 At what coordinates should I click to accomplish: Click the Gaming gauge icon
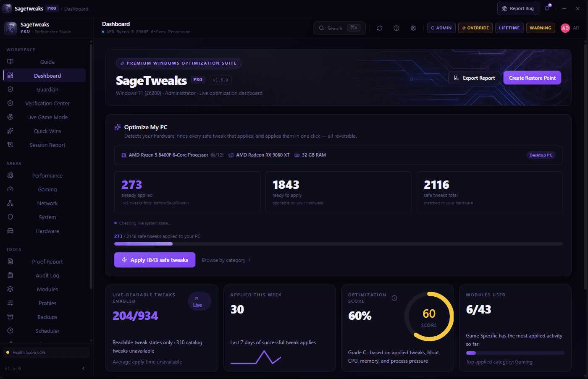10,189
